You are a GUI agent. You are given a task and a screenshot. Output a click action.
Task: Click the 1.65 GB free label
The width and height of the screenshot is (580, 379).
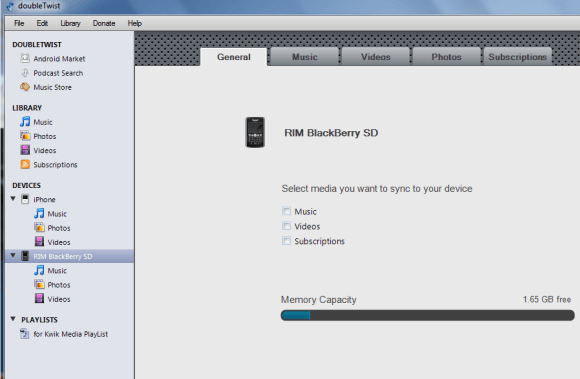547,300
